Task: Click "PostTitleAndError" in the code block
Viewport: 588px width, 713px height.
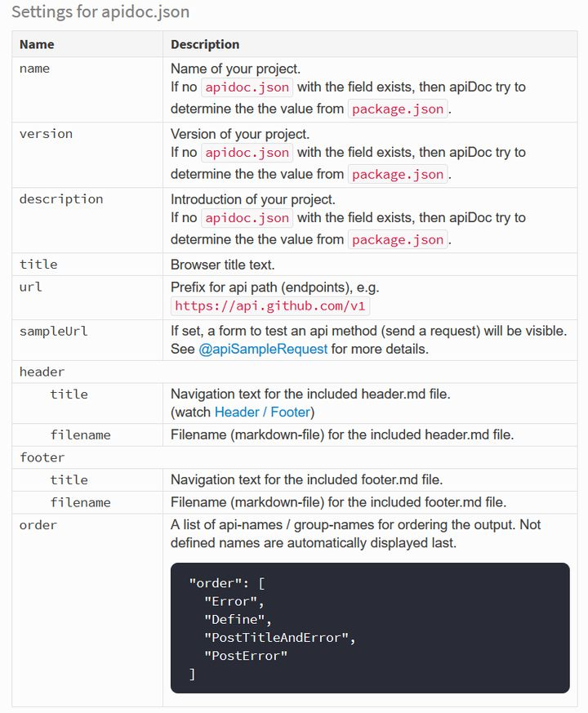Action: click(279, 638)
